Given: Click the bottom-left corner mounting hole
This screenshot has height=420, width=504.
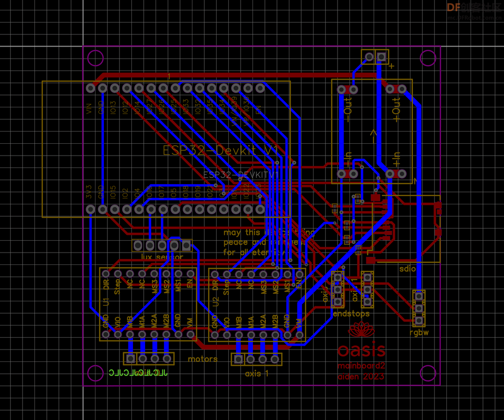Looking at the screenshot, I should click(x=95, y=373).
